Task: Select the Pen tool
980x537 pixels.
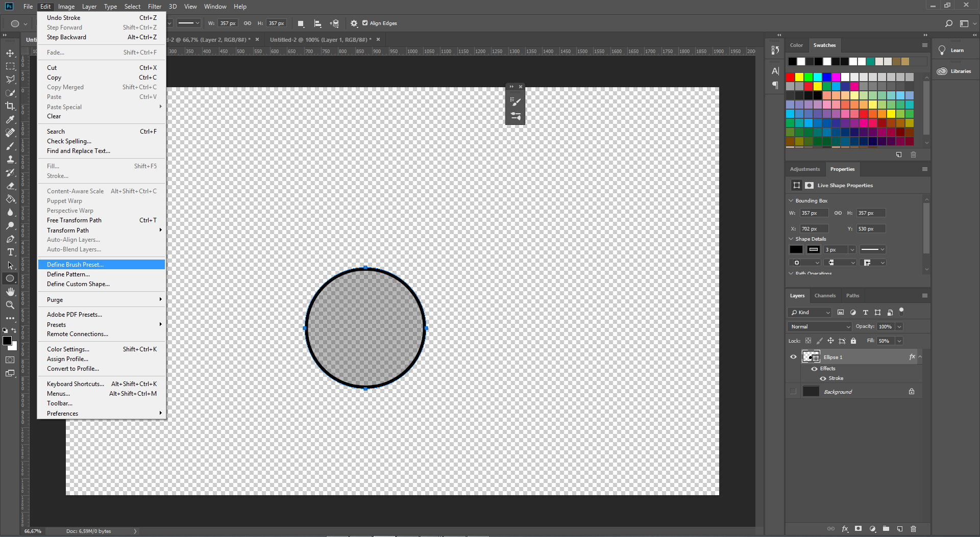Action: click(10, 239)
